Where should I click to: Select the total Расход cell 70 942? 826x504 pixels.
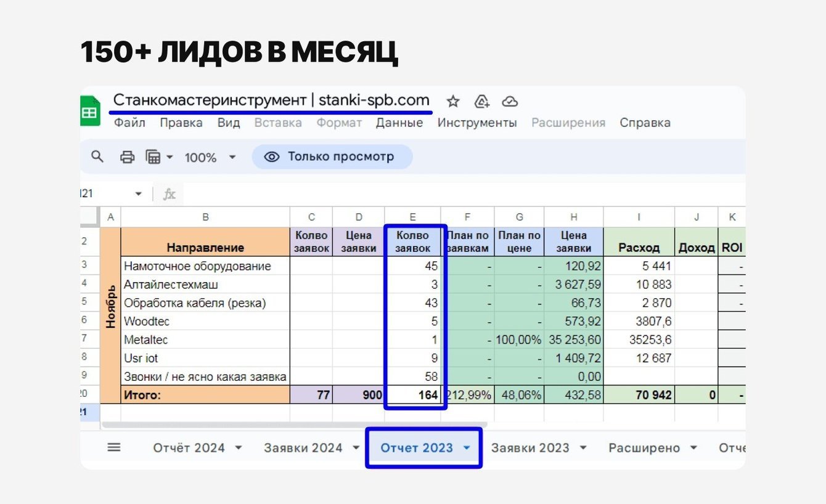(639, 395)
